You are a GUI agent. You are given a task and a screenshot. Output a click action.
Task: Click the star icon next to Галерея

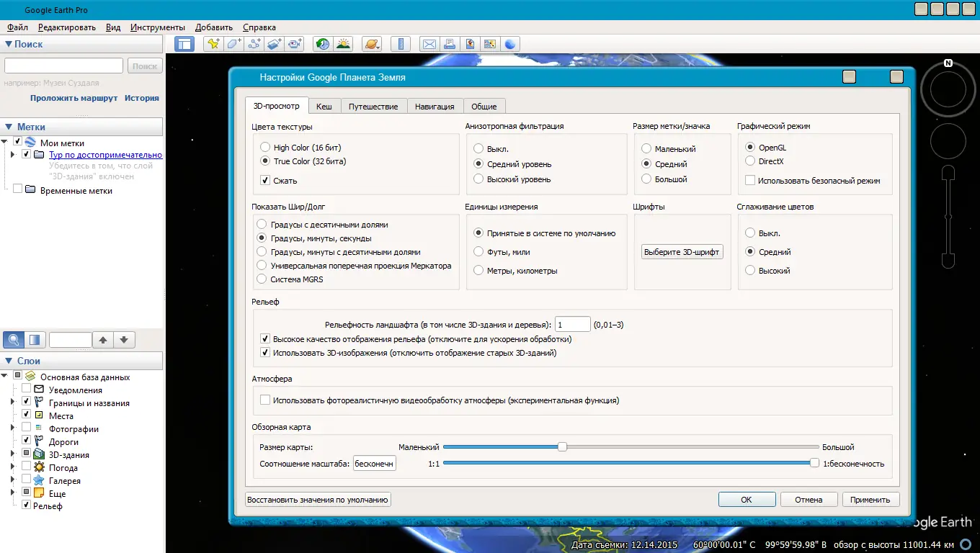[x=39, y=481]
